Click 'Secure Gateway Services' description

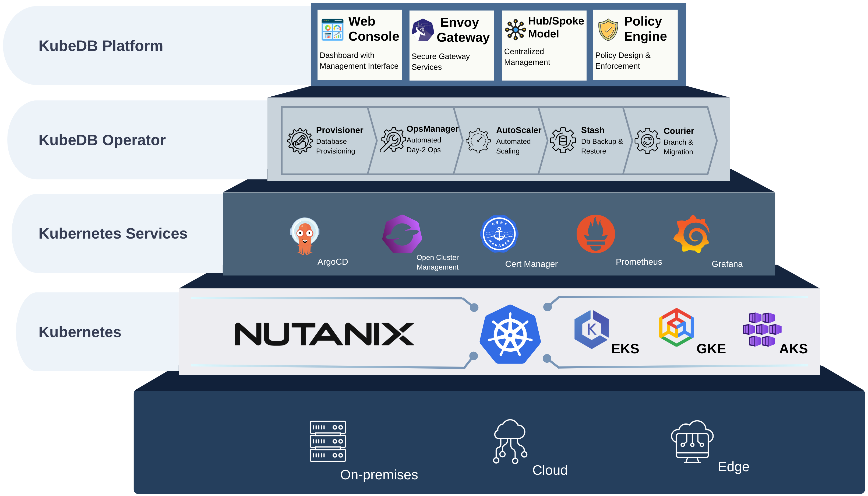click(x=440, y=62)
